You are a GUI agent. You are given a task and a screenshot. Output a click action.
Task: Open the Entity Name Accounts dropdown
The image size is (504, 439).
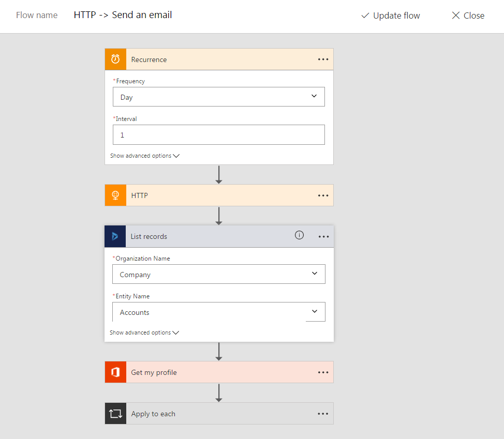[x=218, y=312]
